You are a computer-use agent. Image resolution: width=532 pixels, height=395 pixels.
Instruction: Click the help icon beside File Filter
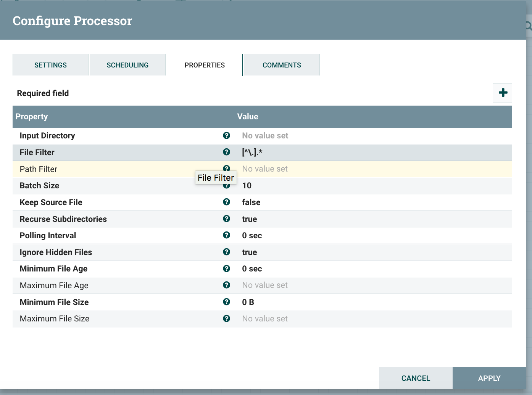226,152
